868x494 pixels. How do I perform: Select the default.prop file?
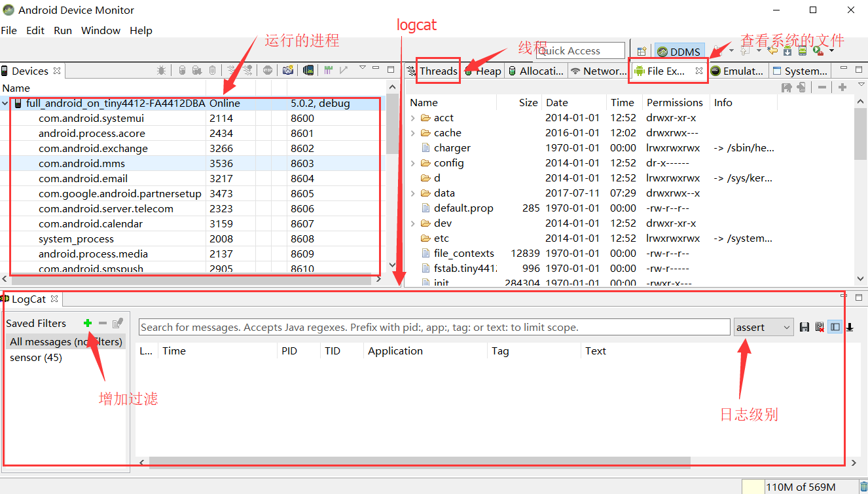(463, 208)
